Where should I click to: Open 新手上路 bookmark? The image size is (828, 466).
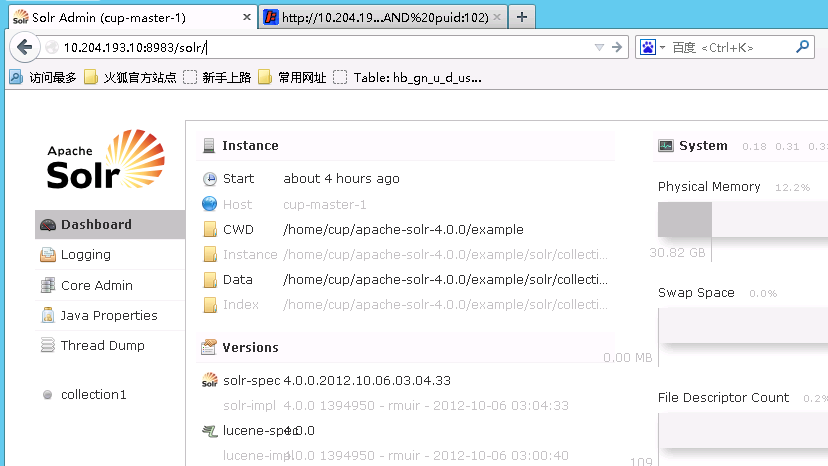217,78
